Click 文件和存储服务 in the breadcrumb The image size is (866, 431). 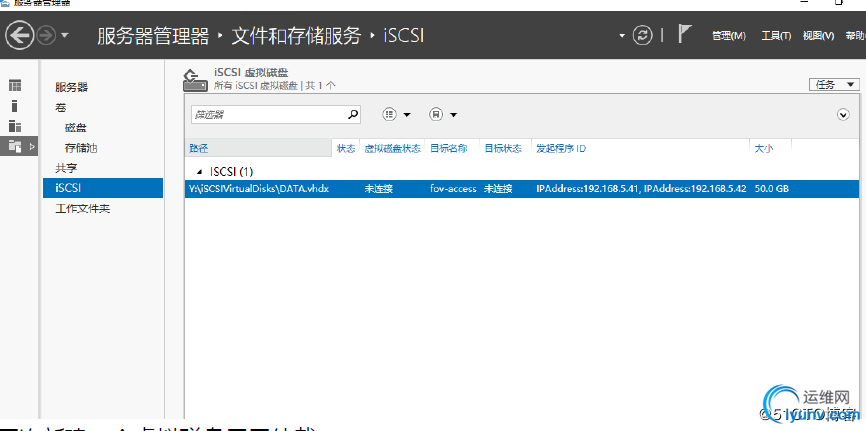[296, 36]
